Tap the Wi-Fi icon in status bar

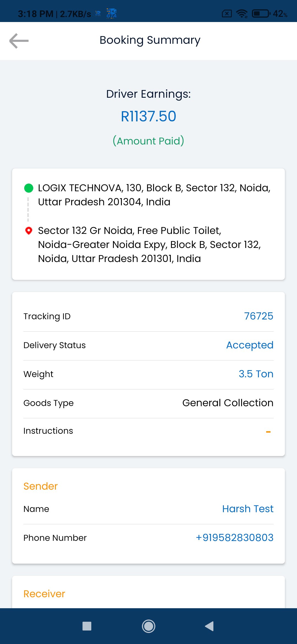242,13
